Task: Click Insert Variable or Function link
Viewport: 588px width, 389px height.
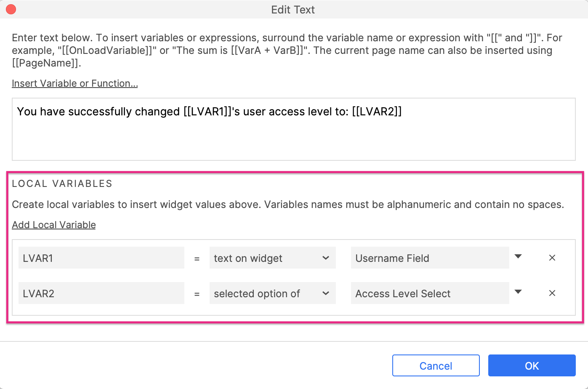Action: click(74, 83)
